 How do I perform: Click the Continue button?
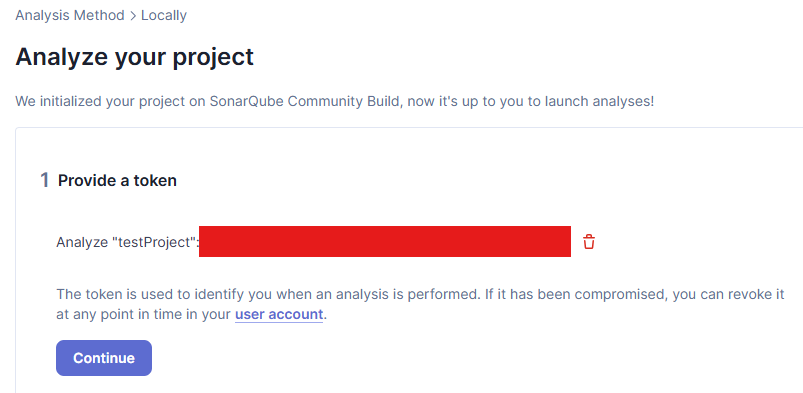[104, 358]
